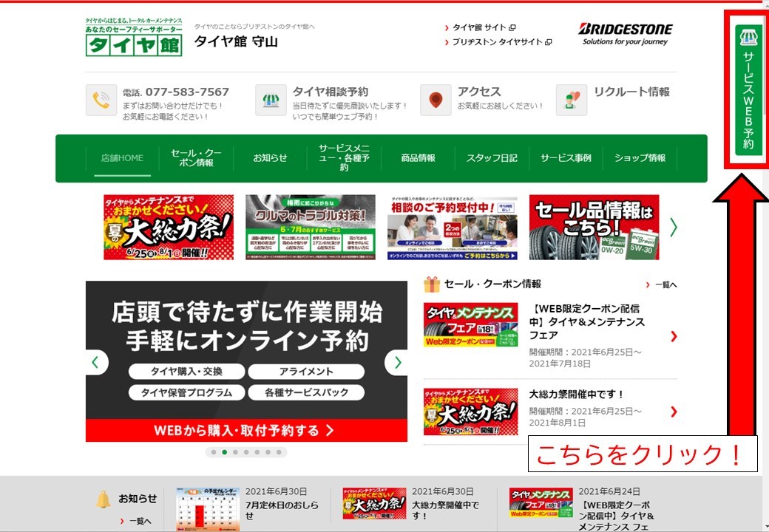
Task: Click the リクルート情報 person icon
Action: (x=572, y=100)
